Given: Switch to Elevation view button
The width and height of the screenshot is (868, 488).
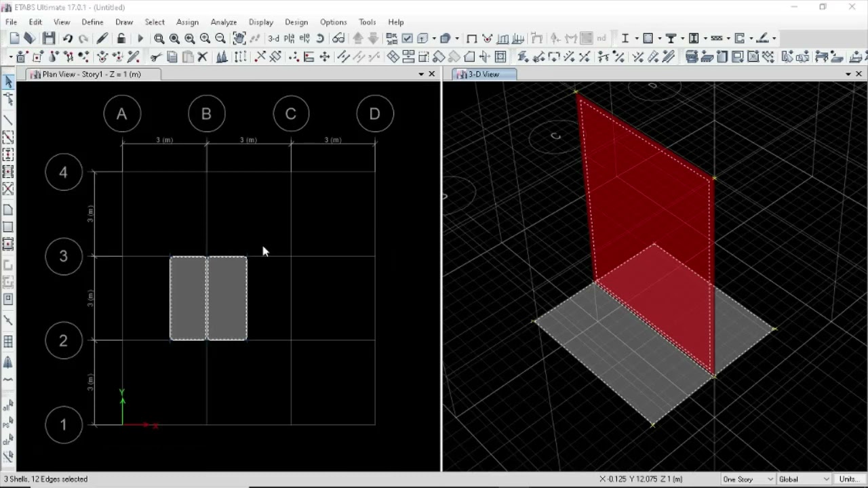Looking at the screenshot, I should click(x=305, y=39).
